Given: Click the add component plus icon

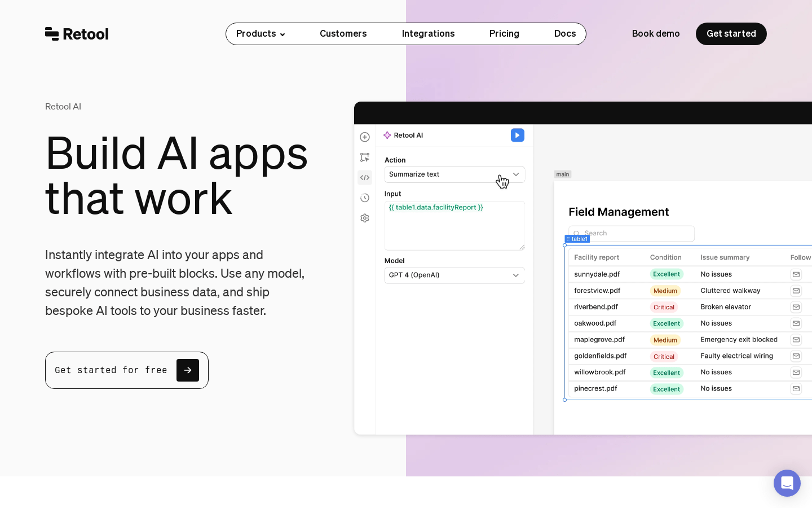Looking at the screenshot, I should tap(365, 137).
